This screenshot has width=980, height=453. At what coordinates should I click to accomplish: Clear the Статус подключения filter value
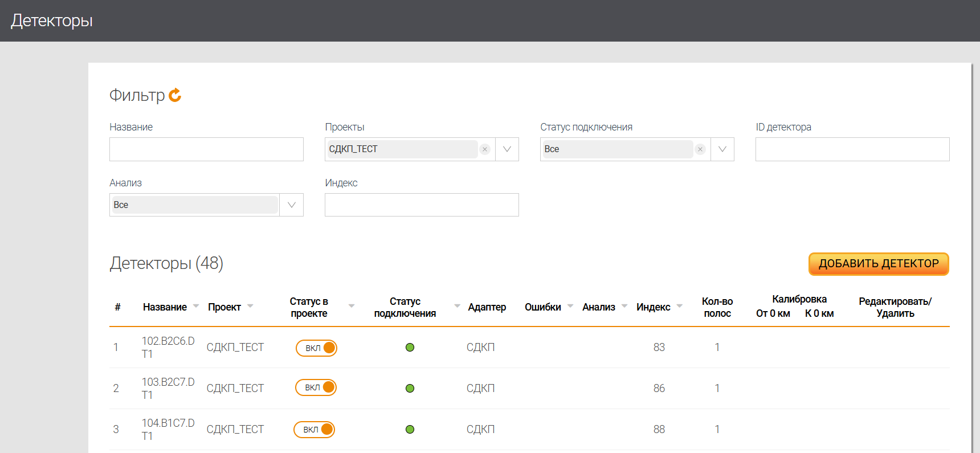point(700,149)
